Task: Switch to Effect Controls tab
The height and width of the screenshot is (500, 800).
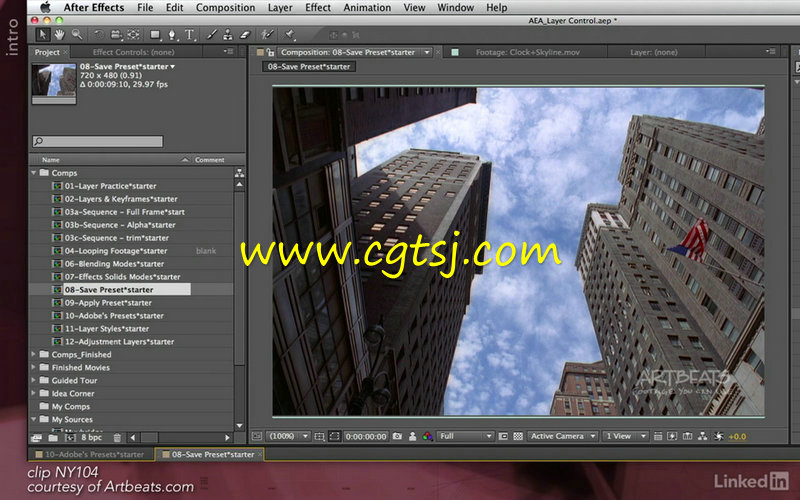Action: [x=133, y=52]
